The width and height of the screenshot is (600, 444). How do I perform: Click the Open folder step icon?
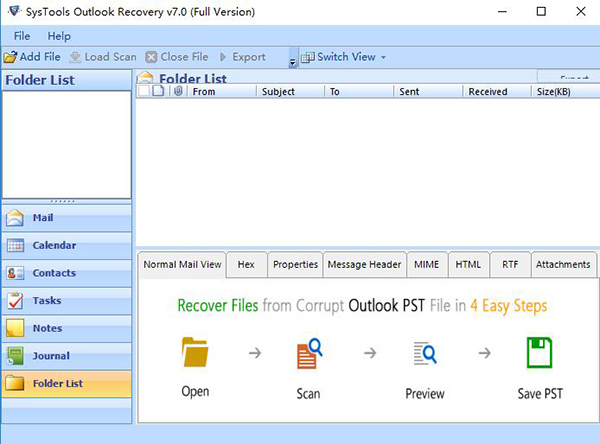pos(195,352)
